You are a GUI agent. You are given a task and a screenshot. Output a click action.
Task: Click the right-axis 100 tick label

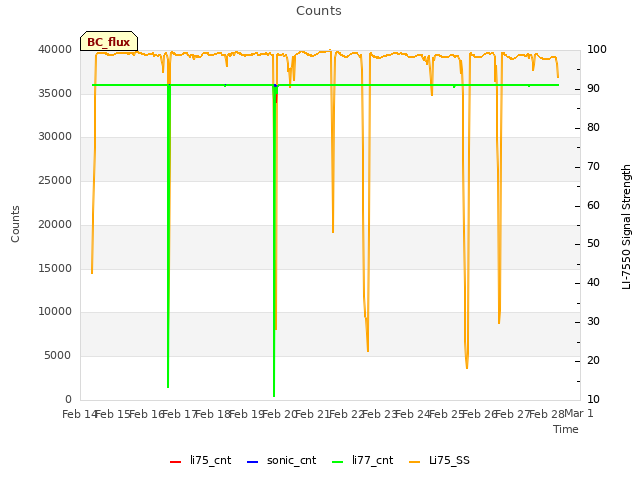(596, 49)
